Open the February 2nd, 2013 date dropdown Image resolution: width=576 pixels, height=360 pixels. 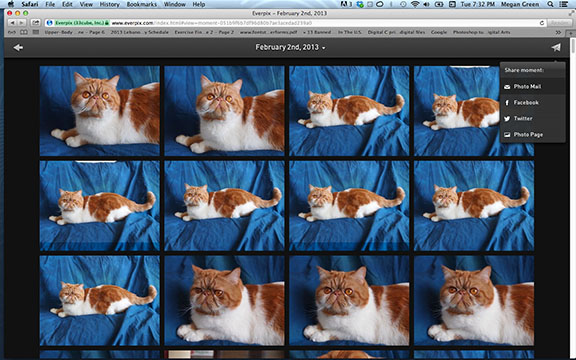(290, 47)
